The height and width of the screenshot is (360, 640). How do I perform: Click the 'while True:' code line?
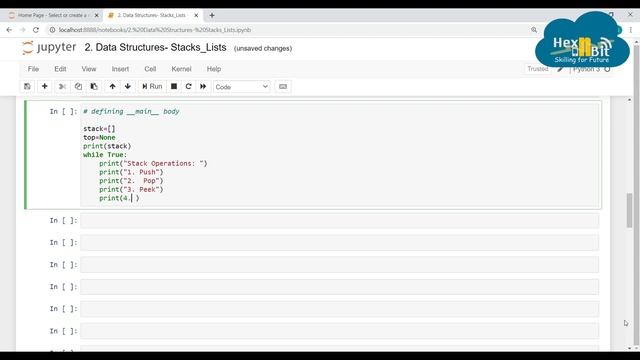pyautogui.click(x=105, y=155)
